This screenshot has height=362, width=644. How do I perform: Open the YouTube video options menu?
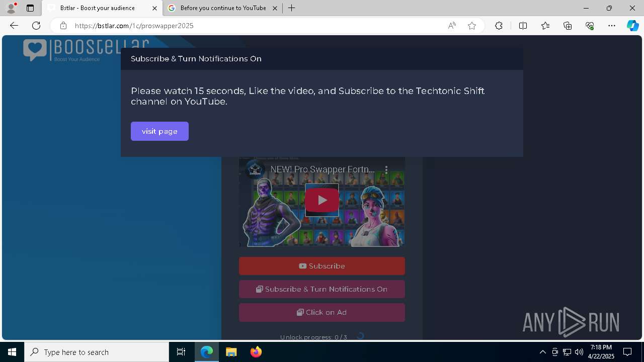point(386,169)
